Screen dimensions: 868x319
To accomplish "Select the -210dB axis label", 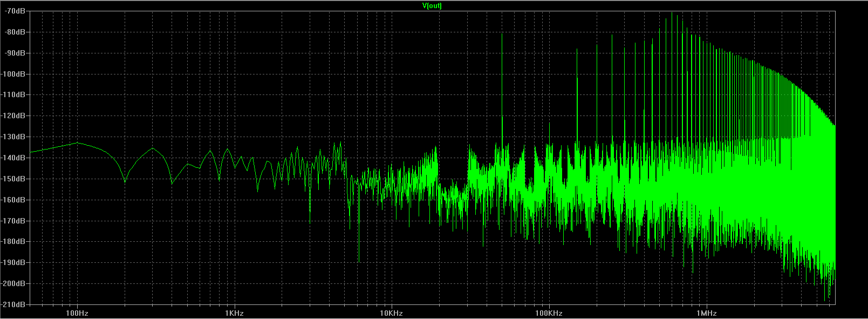I will [x=13, y=304].
